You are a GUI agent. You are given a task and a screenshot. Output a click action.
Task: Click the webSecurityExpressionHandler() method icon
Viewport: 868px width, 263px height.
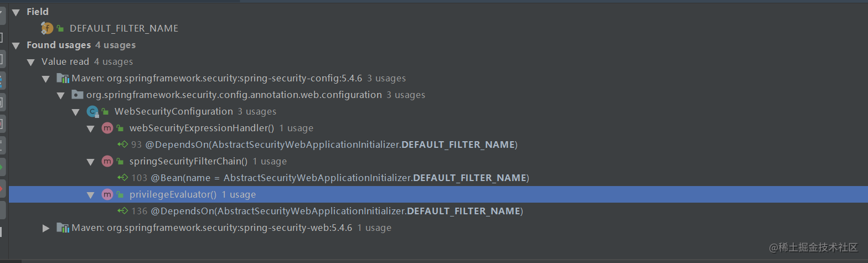(x=107, y=128)
